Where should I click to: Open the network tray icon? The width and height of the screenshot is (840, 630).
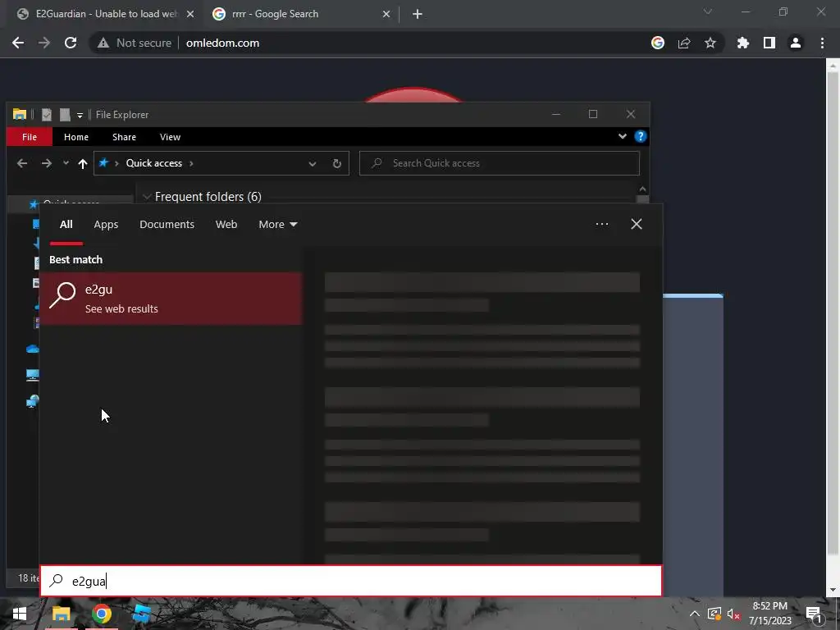(714, 614)
